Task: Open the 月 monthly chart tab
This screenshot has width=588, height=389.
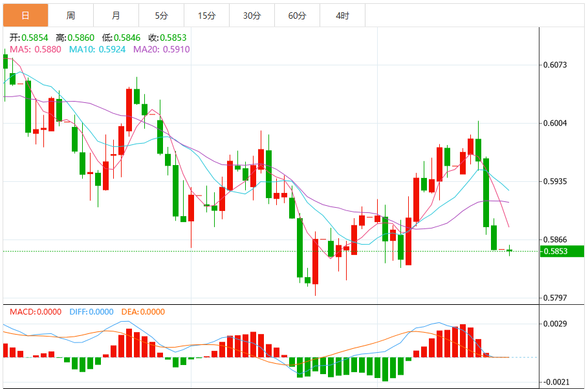Action: 116,15
